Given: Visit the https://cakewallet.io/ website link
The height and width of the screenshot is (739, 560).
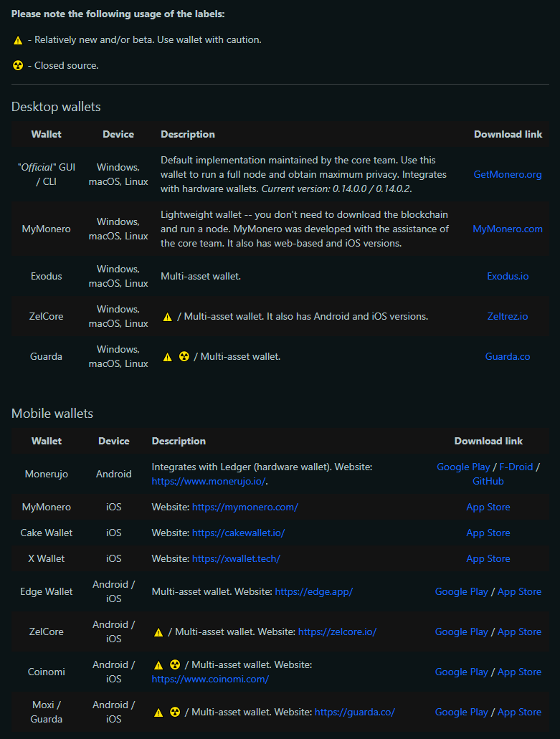Looking at the screenshot, I should click(239, 533).
